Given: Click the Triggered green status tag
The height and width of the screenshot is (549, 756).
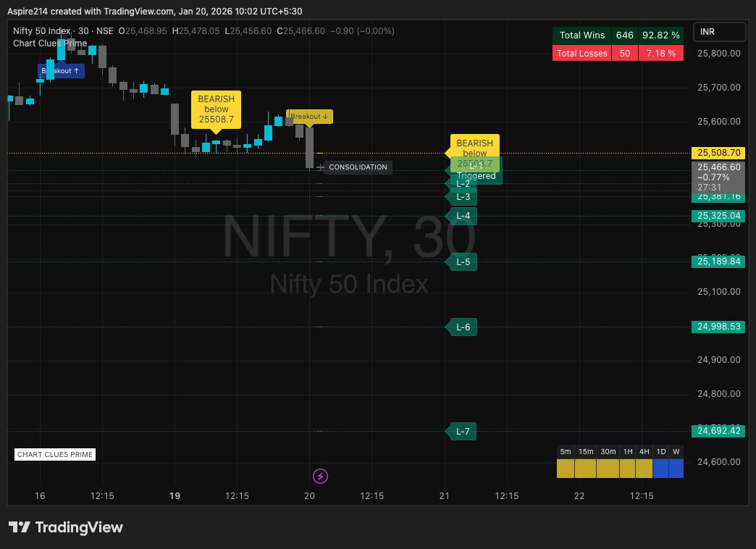Looking at the screenshot, I should pos(476,176).
